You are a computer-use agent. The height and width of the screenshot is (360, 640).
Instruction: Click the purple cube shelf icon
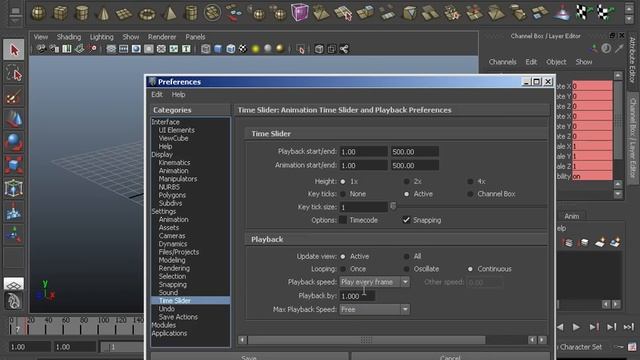pyautogui.click(x=300, y=12)
